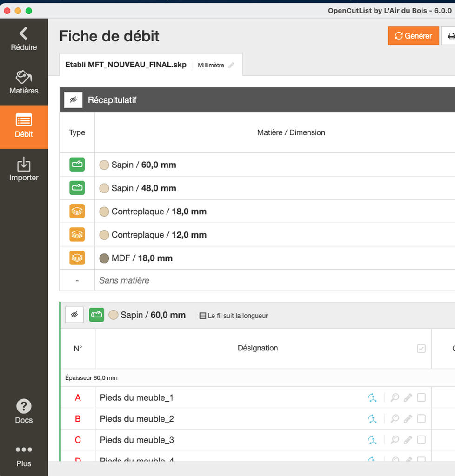This screenshot has height=476, width=455.
Task: Open the Matières tab
Action: (24, 82)
